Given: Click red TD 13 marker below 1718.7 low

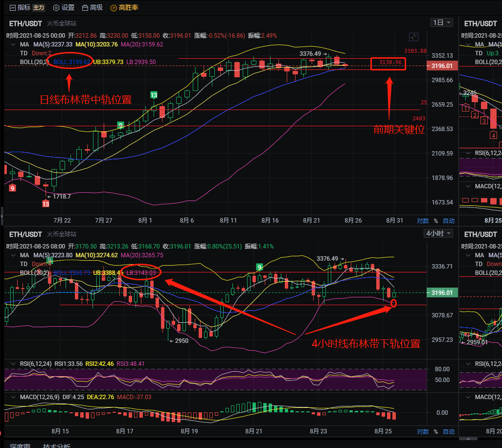Looking at the screenshot, I should (46, 204).
